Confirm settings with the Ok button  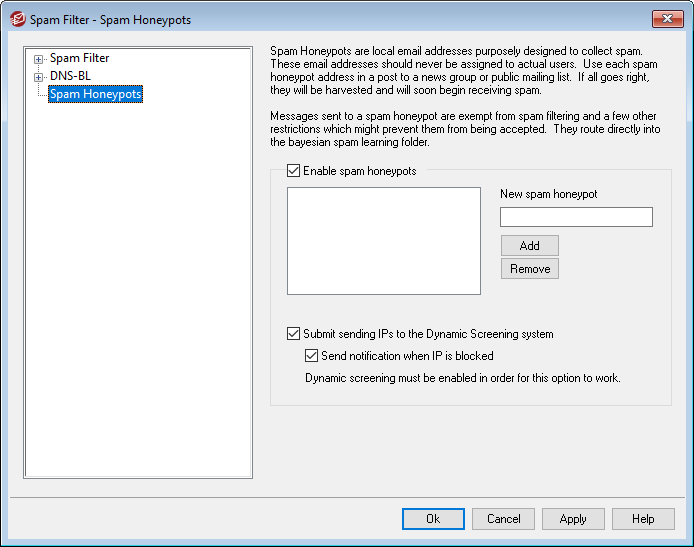[x=433, y=519]
